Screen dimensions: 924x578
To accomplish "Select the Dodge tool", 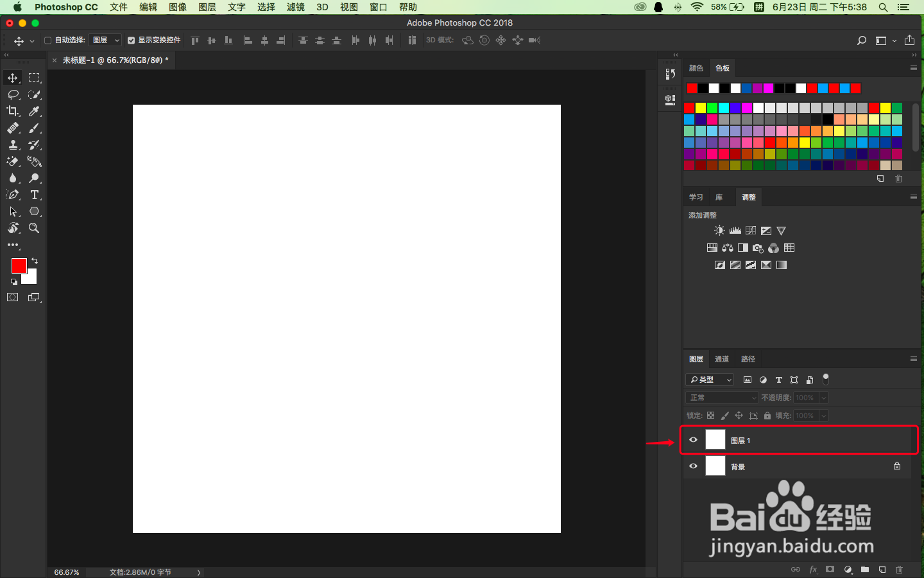I will [35, 178].
